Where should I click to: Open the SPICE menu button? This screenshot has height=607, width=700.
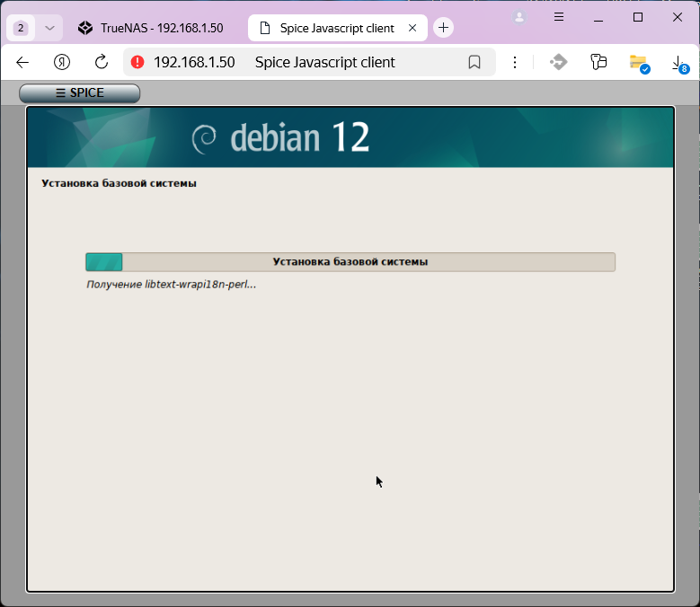[79, 92]
